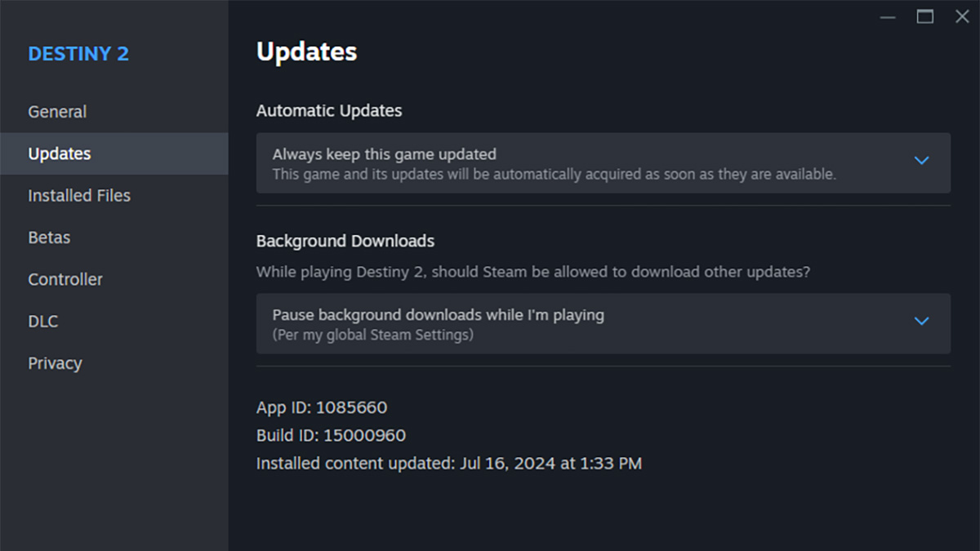
Task: Click the Build ID 15000960 text
Action: 331,436
